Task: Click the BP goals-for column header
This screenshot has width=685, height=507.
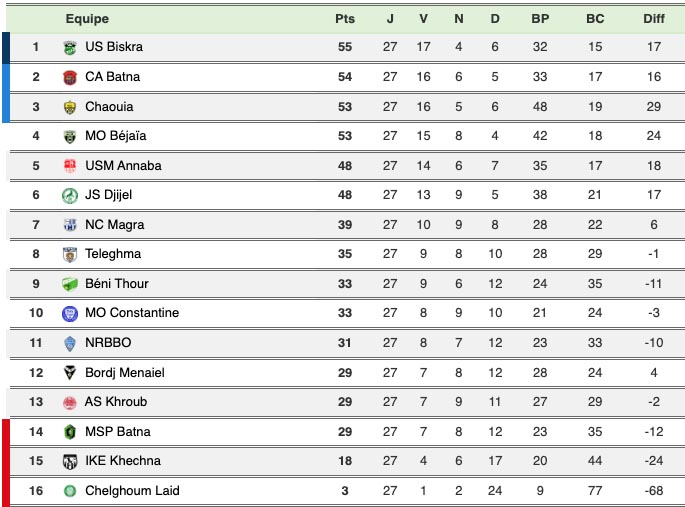Action: [x=540, y=18]
